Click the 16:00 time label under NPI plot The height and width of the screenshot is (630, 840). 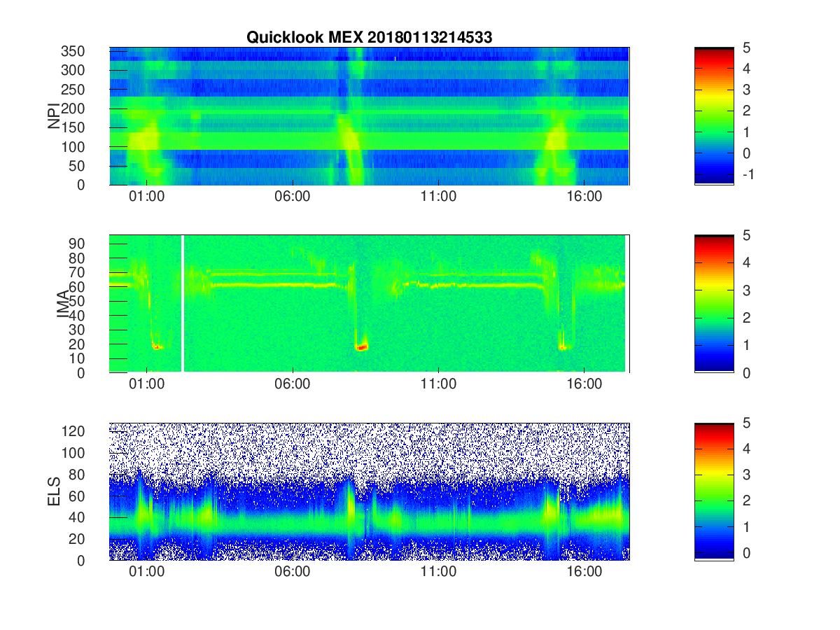pyautogui.click(x=584, y=197)
